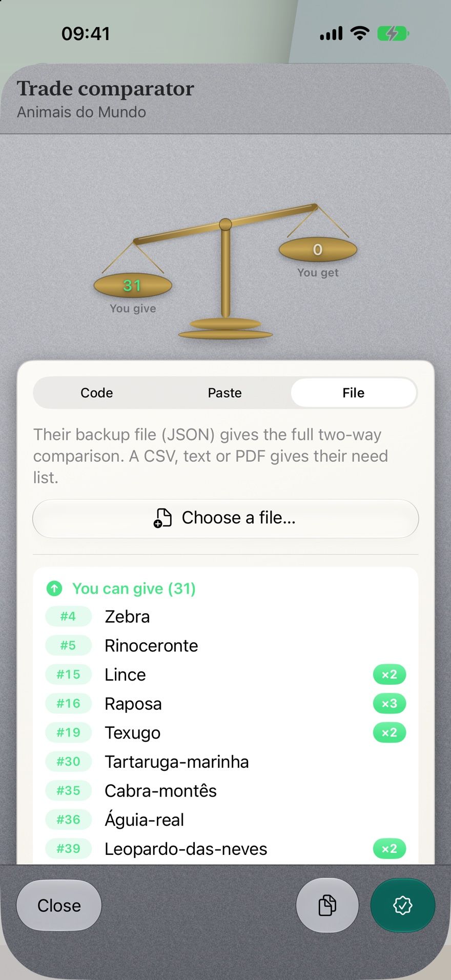Tap the green verified checkmark seal button
The height and width of the screenshot is (980, 451).
(403, 905)
